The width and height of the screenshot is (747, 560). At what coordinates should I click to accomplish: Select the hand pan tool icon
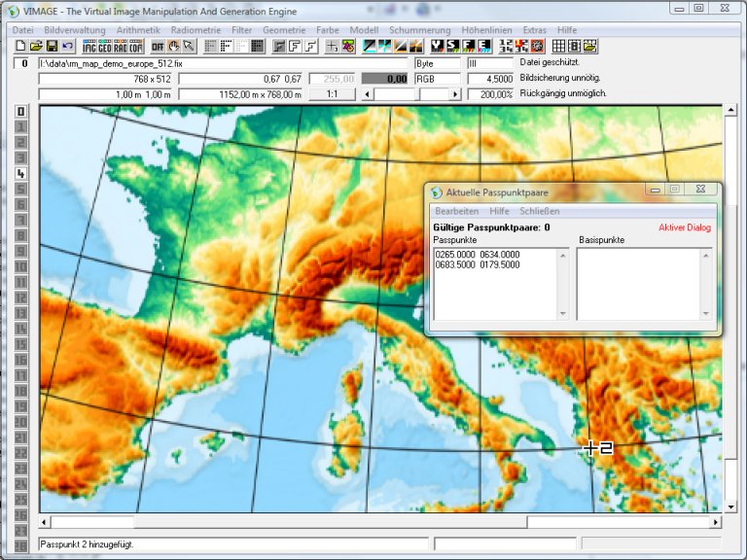coord(174,46)
